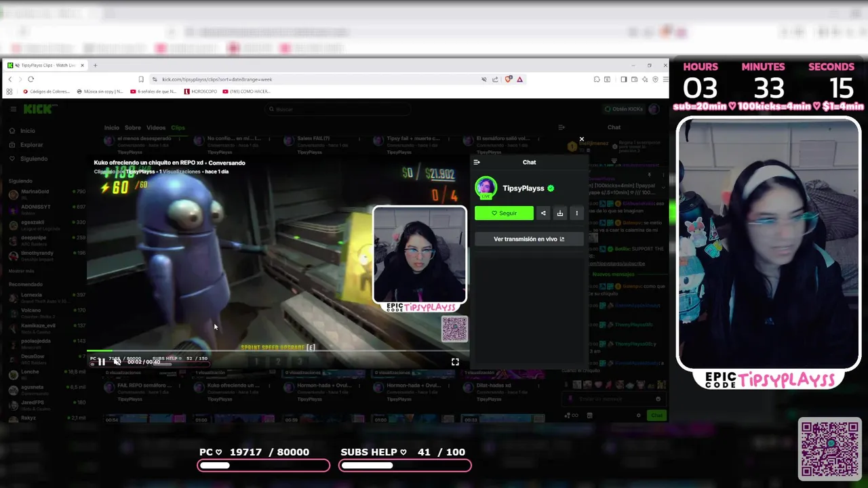The height and width of the screenshot is (488, 868).
Task: Open the Música sin copy bookmark
Action: (100, 91)
